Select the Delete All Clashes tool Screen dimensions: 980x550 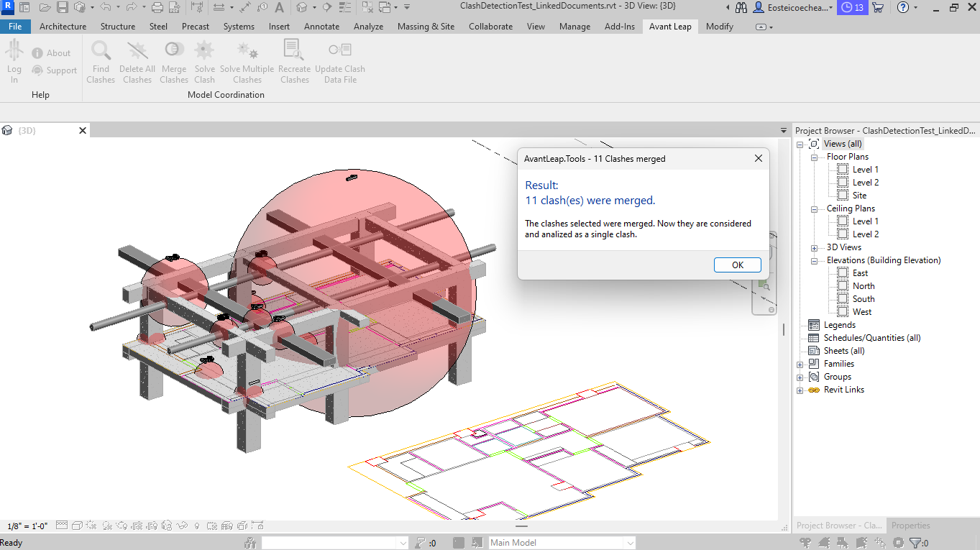137,52
